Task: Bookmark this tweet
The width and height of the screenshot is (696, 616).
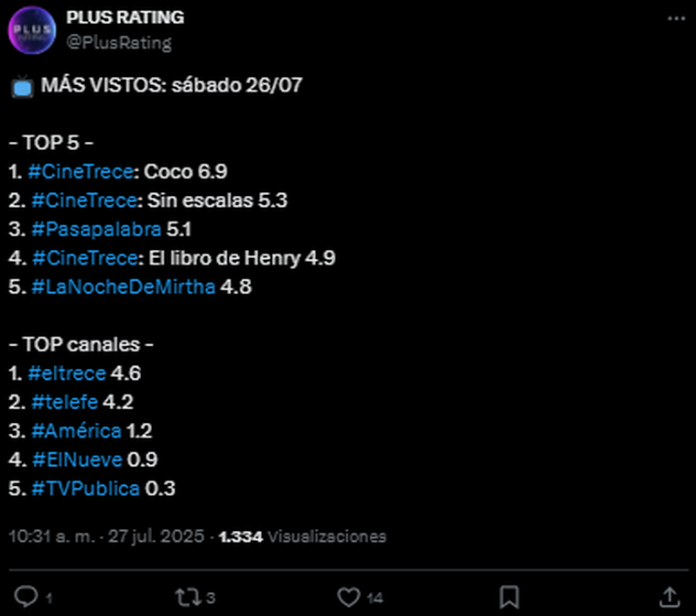Action: click(x=510, y=598)
